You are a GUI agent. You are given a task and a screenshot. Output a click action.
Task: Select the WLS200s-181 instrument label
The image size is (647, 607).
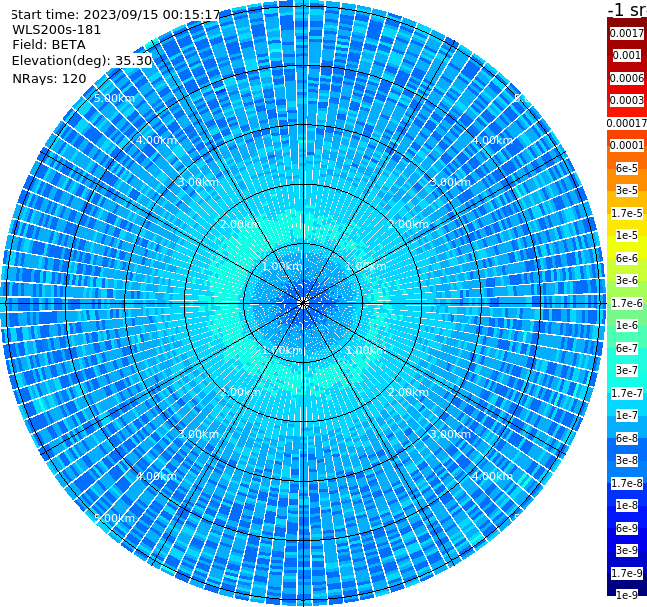pos(57,30)
